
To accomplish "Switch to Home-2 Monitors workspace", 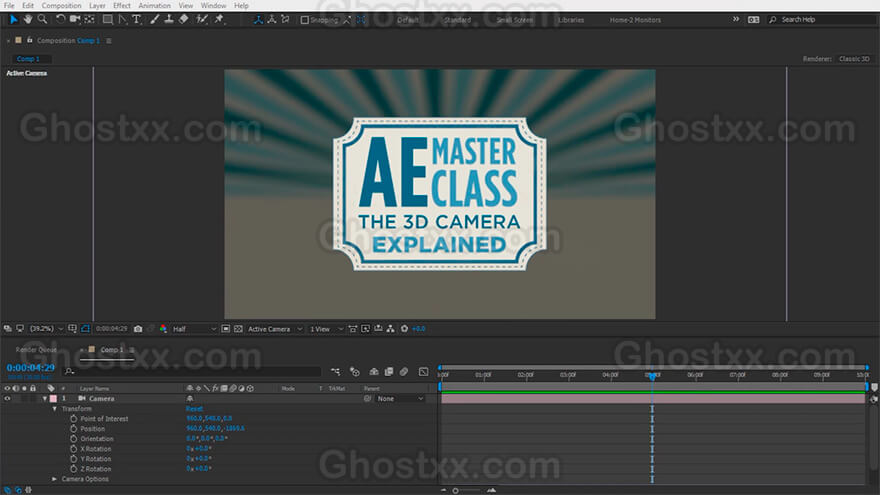I will pos(635,20).
